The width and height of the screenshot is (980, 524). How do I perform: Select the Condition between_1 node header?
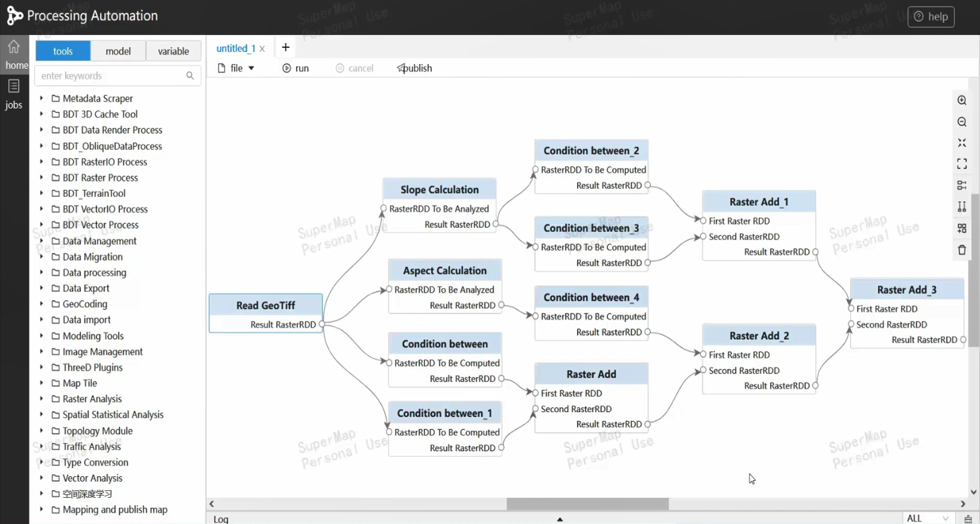click(x=445, y=413)
